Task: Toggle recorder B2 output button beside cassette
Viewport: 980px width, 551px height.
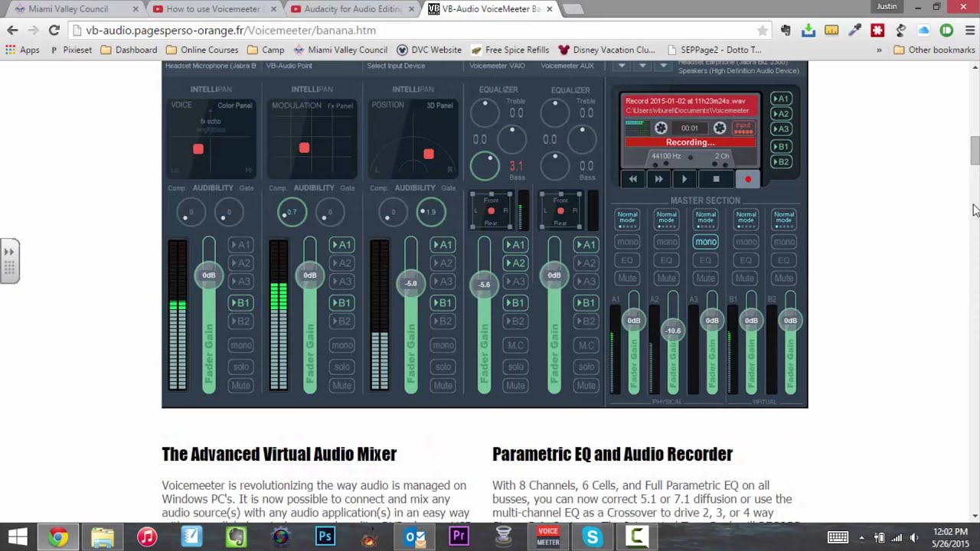Action: (781, 161)
